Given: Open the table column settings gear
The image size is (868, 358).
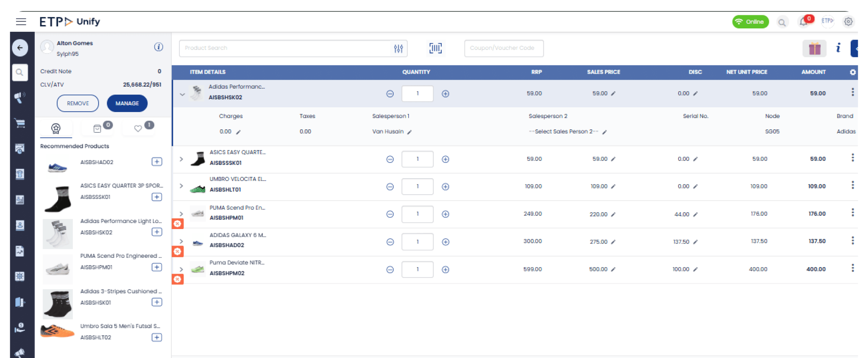Looking at the screenshot, I should click(x=853, y=72).
